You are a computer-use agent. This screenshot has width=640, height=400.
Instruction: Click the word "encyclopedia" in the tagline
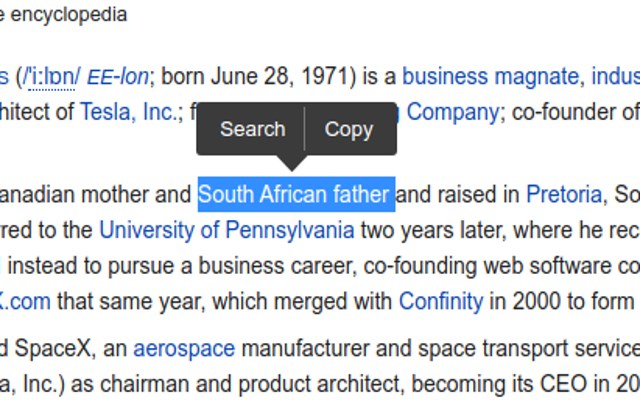click(x=69, y=16)
